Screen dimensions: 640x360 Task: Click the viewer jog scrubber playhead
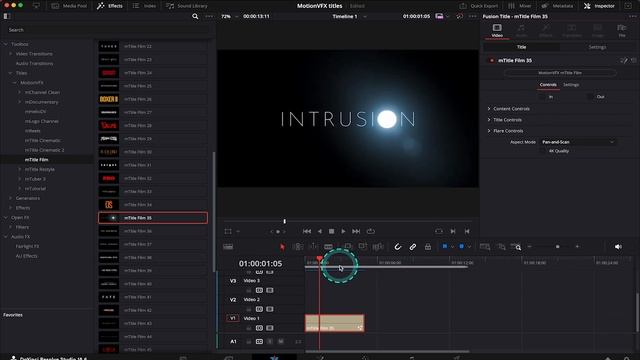pos(284,221)
